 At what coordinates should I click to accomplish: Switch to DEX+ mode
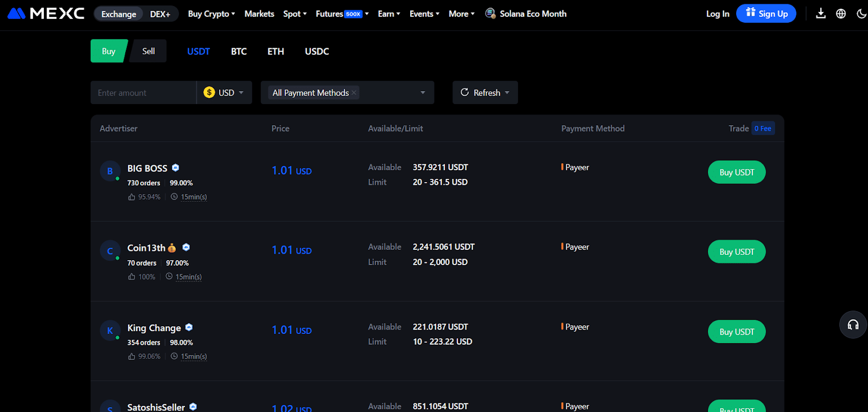160,14
